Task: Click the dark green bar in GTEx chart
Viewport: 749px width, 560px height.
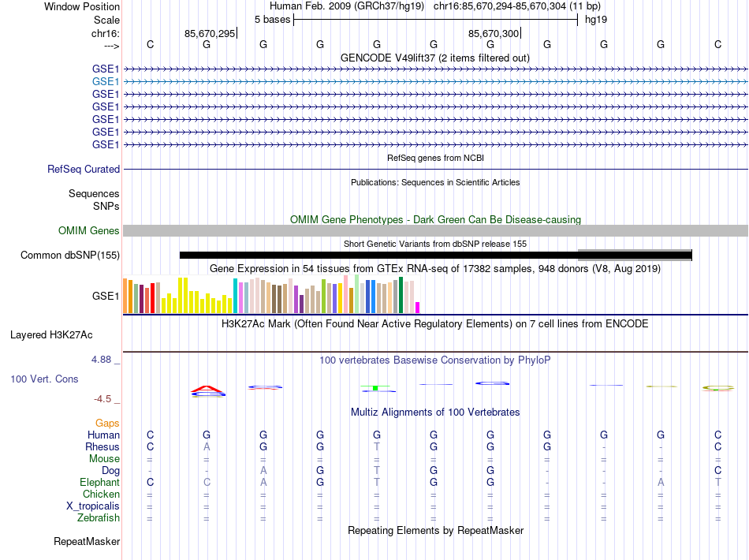Action: [x=401, y=295]
